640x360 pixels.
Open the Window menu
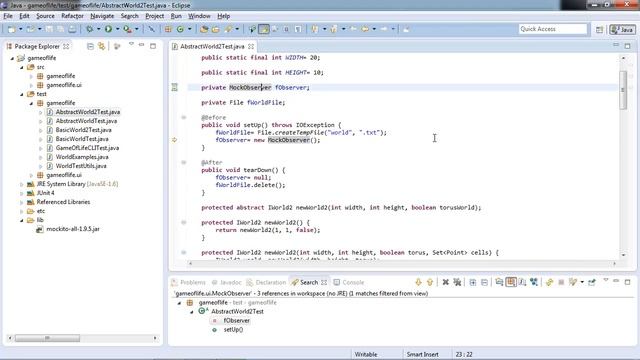point(199,16)
